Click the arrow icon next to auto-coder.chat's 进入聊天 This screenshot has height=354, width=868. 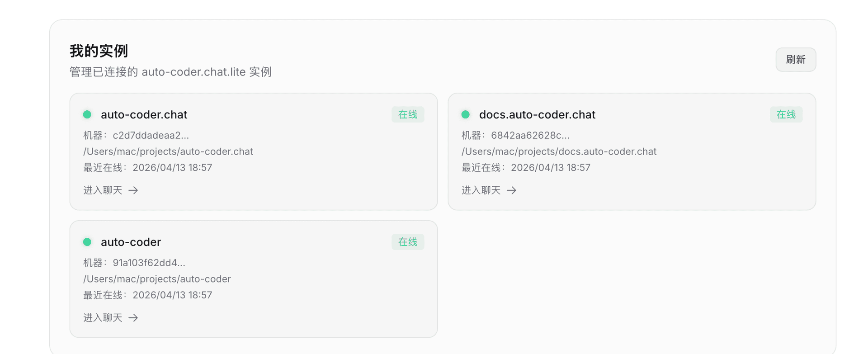pos(133,190)
